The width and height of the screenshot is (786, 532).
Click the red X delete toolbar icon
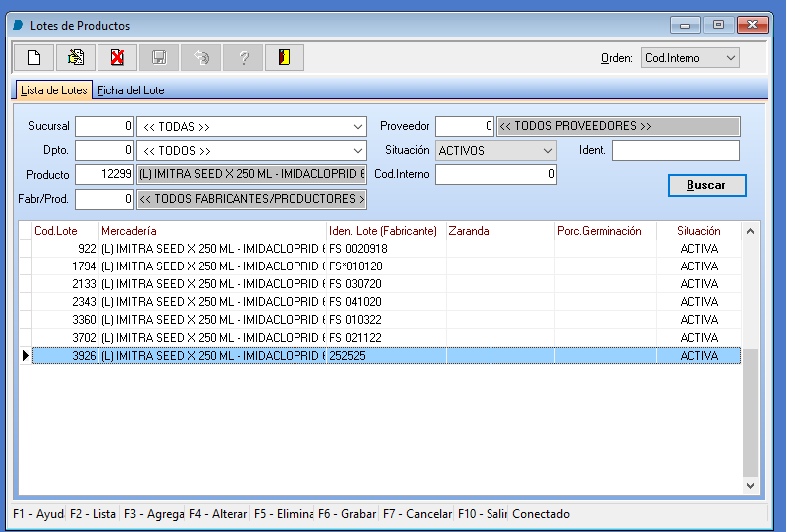(x=117, y=57)
